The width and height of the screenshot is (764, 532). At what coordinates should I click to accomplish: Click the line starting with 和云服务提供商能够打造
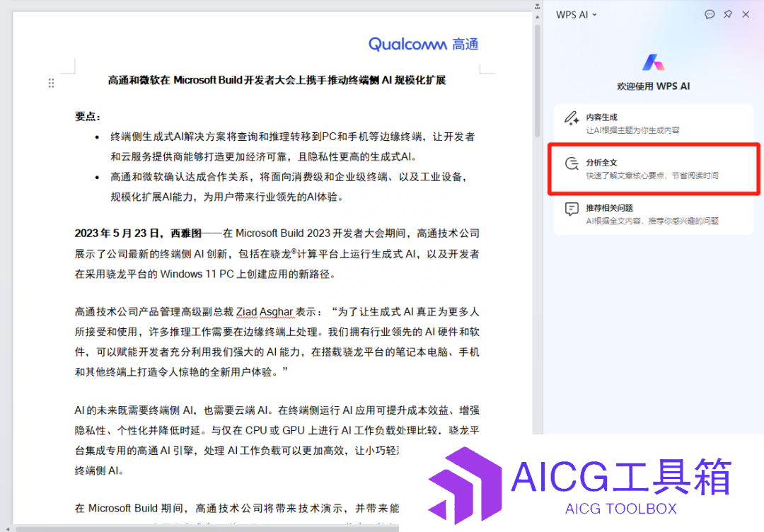[x=265, y=157]
